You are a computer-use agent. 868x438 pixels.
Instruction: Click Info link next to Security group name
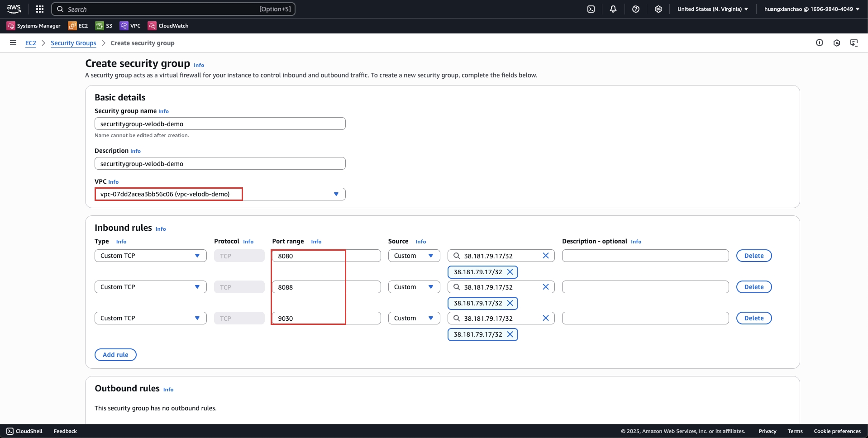pos(163,111)
